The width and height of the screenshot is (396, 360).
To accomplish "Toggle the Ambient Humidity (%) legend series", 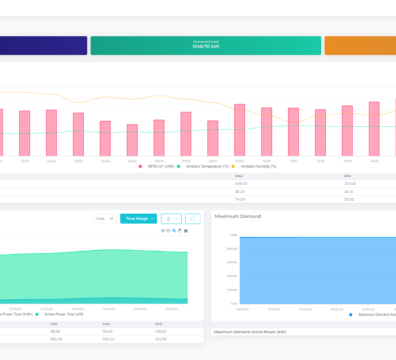I will 254,166.
